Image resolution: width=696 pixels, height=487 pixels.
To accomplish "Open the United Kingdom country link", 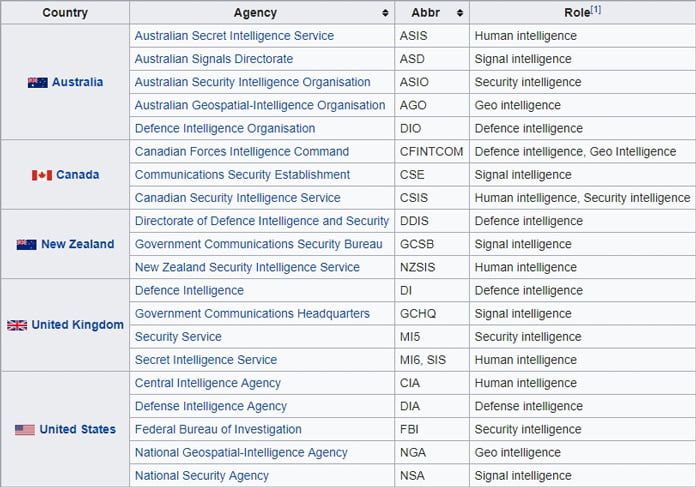I will coord(78,325).
